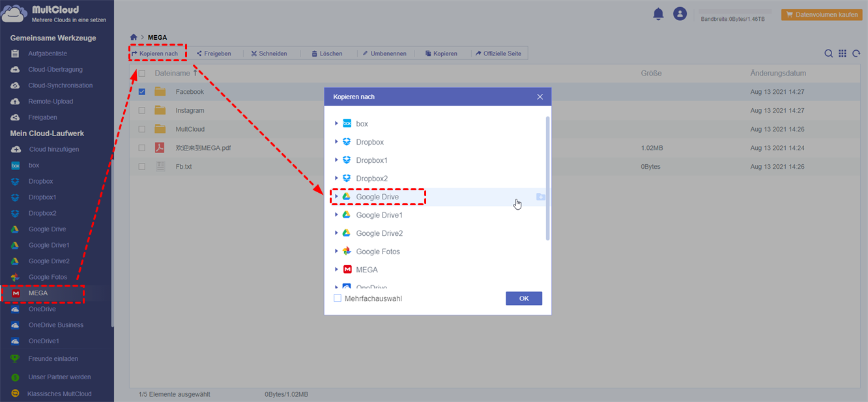Screen dimensions: 868x402
Task: Expand Dropbox2 node in dialog
Action: [336, 179]
